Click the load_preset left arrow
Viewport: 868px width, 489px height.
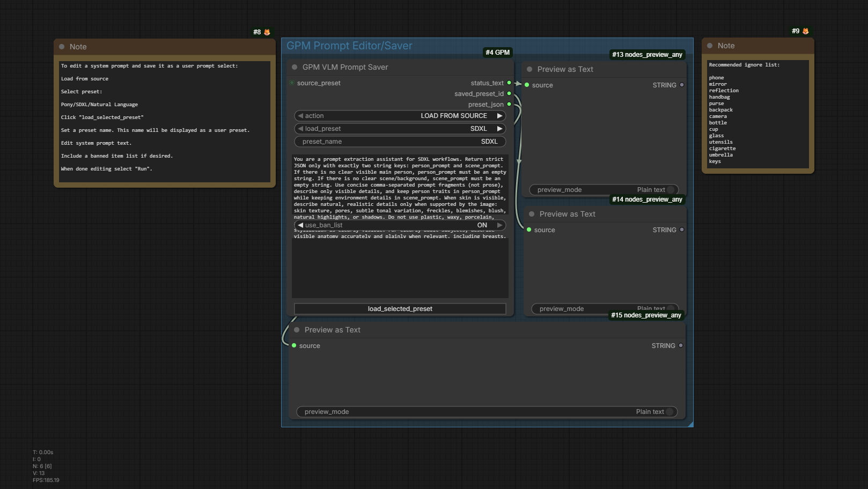click(300, 129)
